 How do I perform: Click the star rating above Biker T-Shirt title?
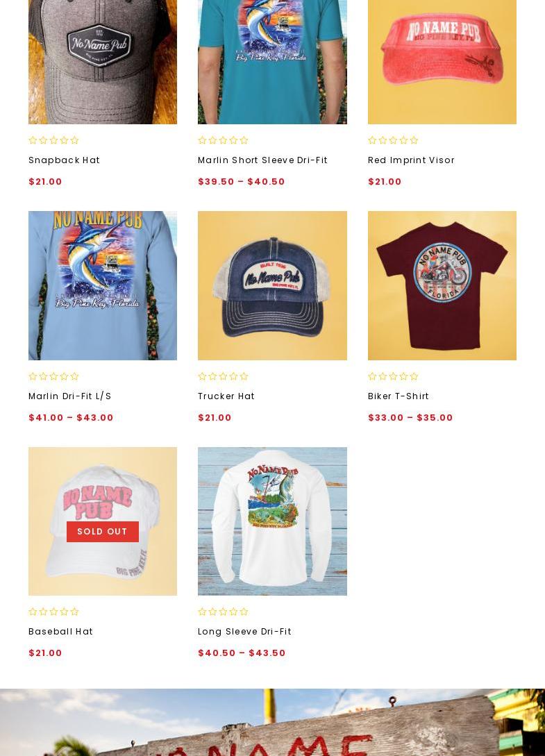click(393, 376)
